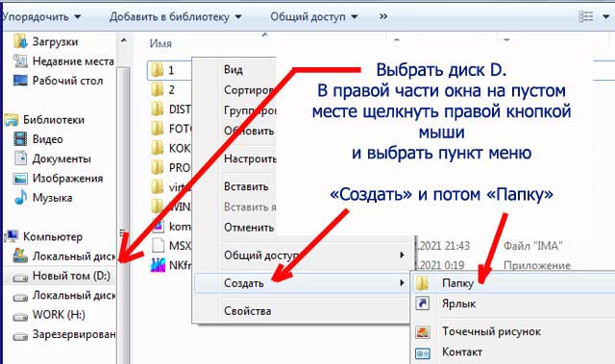Click the drive icon of Новый том (D:)
Screen dimensions: 615x364
point(20,278)
